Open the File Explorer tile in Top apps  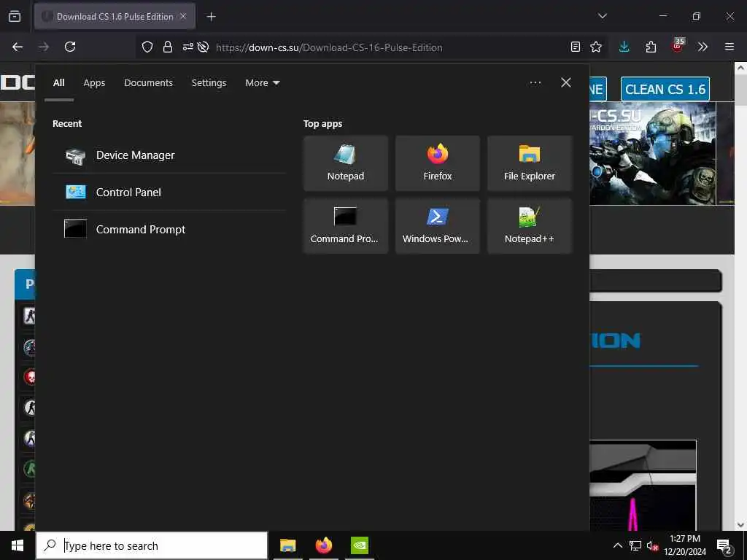click(x=530, y=163)
